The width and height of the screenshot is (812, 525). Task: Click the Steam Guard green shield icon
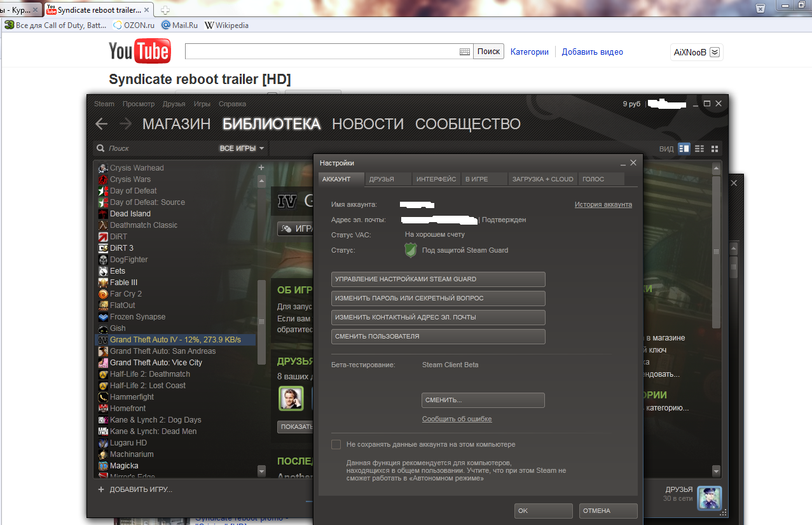click(411, 250)
